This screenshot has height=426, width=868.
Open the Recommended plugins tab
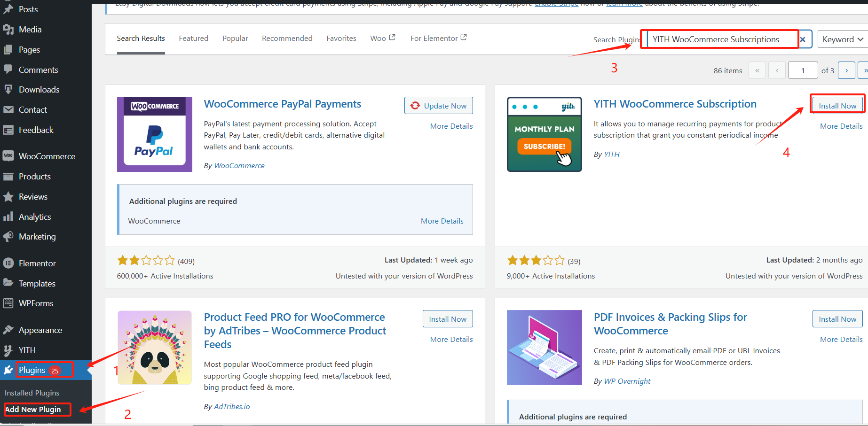coord(287,38)
